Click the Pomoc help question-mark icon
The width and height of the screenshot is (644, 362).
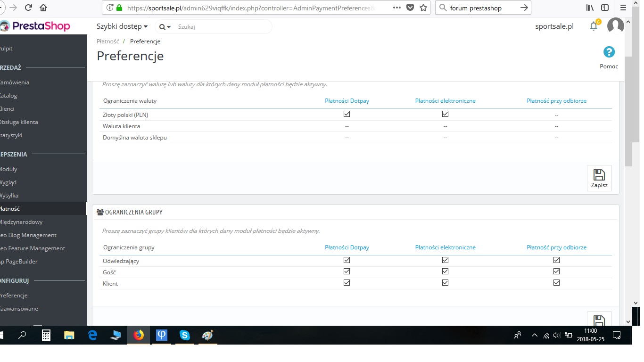[x=609, y=52]
